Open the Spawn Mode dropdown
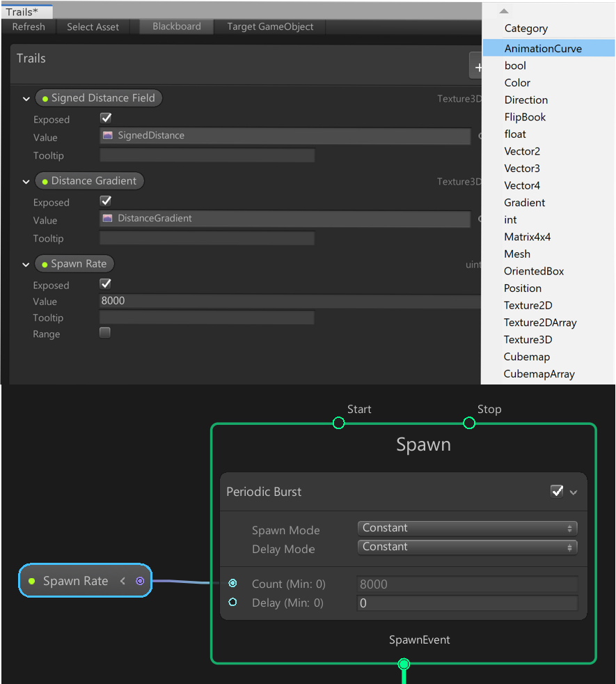Viewport: 616px width, 684px height. coord(467,529)
